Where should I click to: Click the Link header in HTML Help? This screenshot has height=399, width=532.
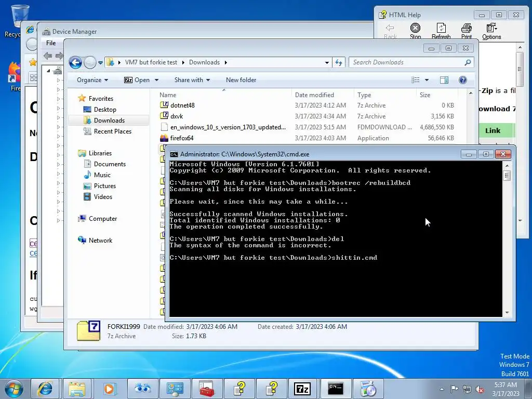493,130
